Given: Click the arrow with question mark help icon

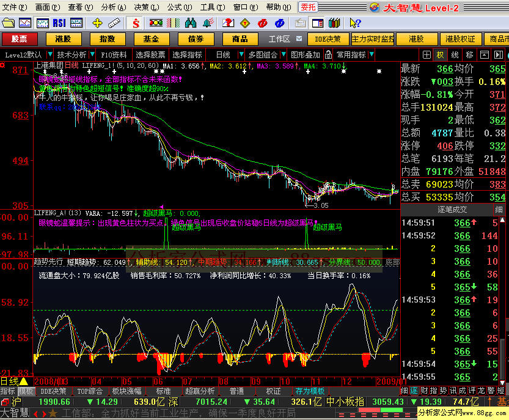Looking at the screenshot, I should coord(355,23).
